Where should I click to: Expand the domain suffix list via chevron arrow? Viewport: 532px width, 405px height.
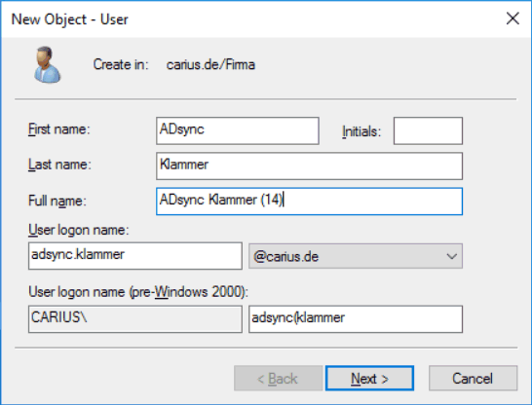coord(451,256)
